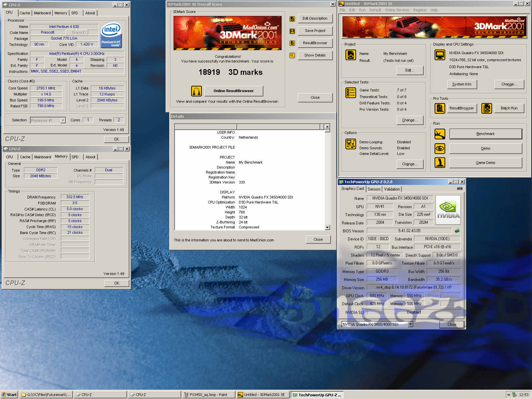The image size is (532, 399).
Task: Click the Save Project button
Action: 315,31
